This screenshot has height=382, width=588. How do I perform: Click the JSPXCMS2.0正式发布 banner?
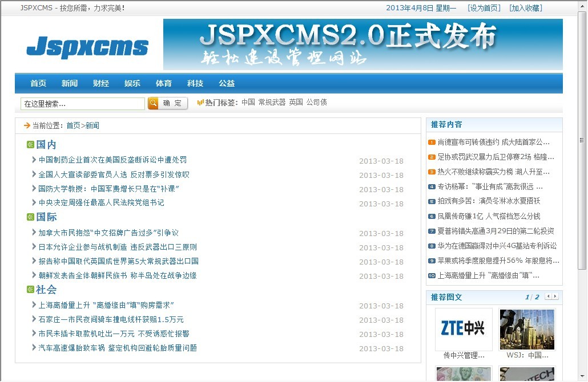pos(363,44)
